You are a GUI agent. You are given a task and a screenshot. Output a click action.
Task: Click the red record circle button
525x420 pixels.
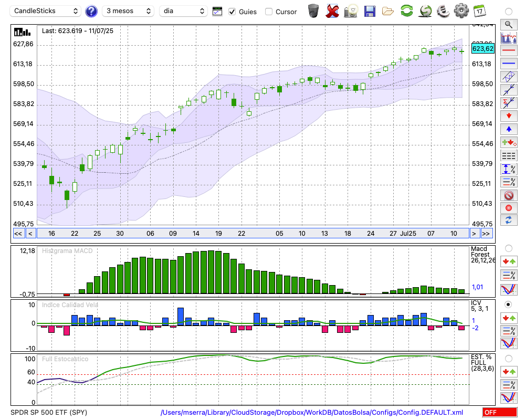click(x=509, y=208)
